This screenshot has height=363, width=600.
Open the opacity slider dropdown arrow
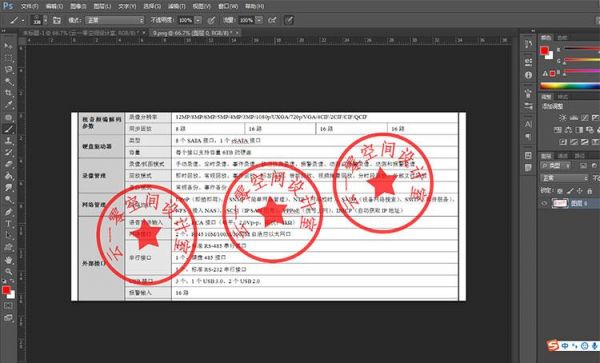(x=198, y=20)
